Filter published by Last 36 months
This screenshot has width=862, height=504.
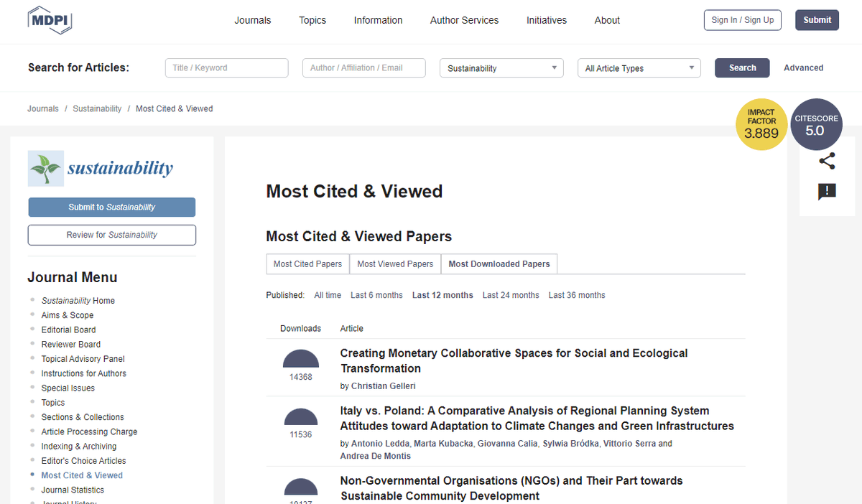577,295
